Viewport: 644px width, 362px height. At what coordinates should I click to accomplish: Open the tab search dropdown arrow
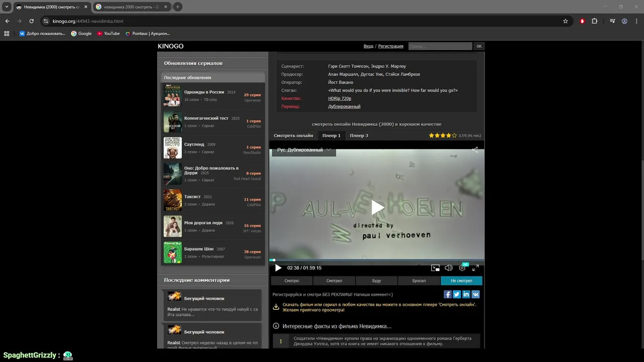[x=7, y=7]
